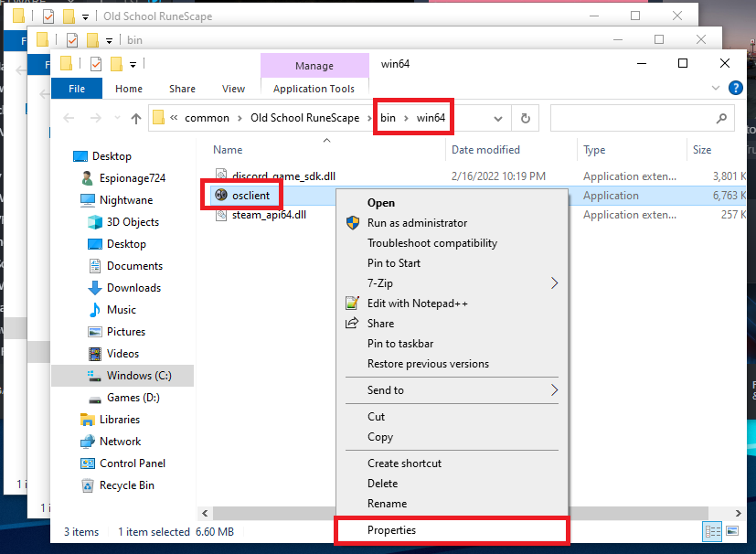Open Desktop under Nightwane
The width and height of the screenshot is (756, 554).
point(126,244)
